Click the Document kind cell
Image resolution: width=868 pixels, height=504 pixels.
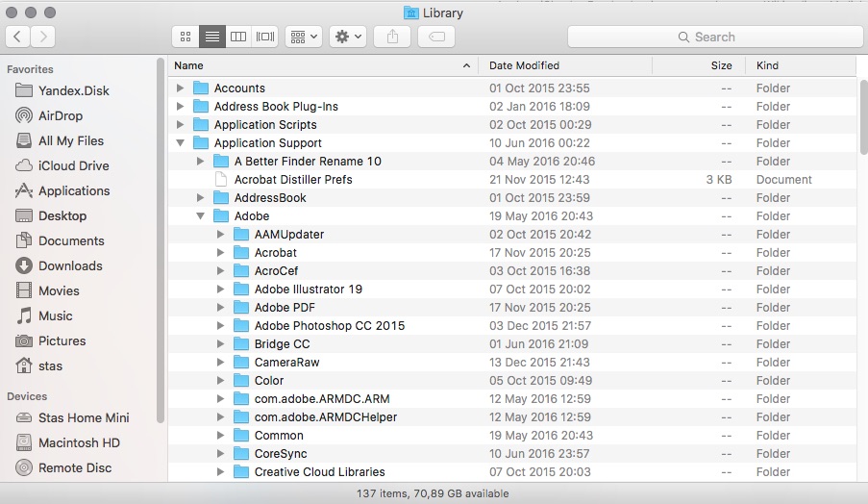point(783,180)
